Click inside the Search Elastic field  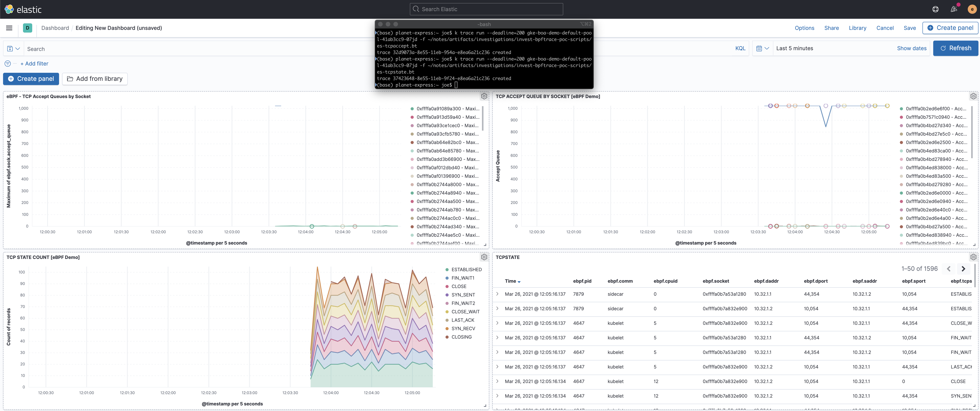[x=486, y=9]
